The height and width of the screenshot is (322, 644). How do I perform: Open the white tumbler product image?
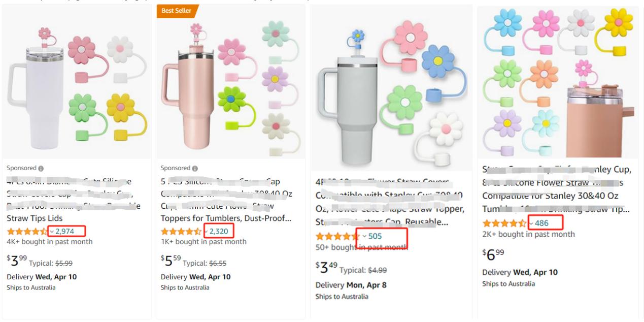coord(77,84)
